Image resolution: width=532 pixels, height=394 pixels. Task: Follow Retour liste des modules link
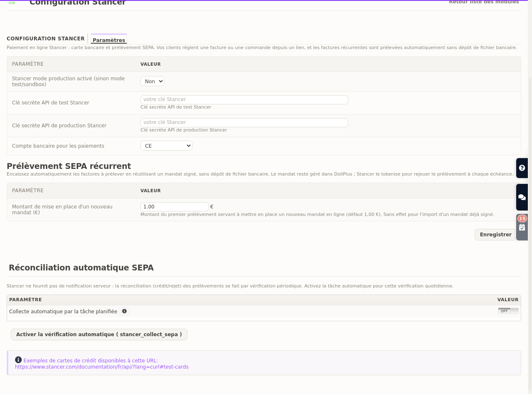coord(484,2)
